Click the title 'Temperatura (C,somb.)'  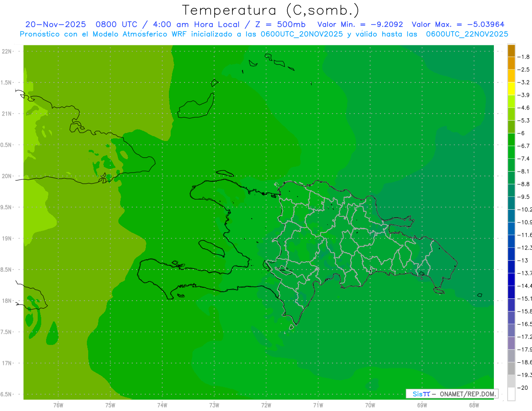(270, 10)
